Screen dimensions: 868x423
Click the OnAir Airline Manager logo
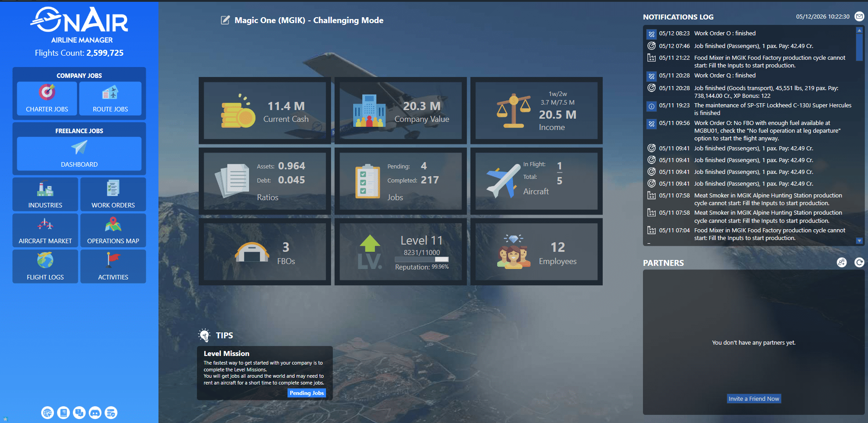click(x=80, y=25)
